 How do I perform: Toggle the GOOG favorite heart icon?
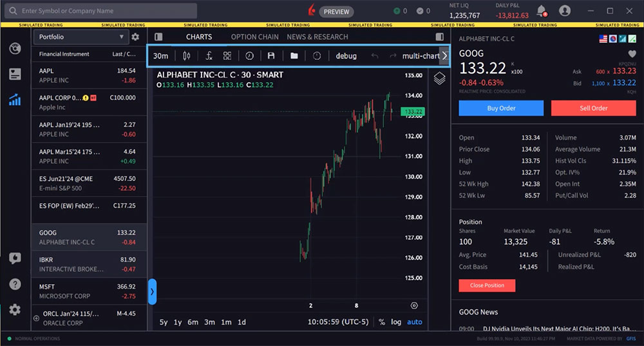(632, 53)
